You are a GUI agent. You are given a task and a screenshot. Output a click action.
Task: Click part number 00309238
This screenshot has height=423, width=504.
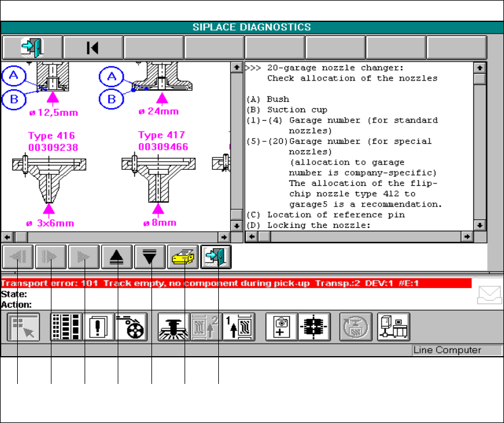pos(53,147)
